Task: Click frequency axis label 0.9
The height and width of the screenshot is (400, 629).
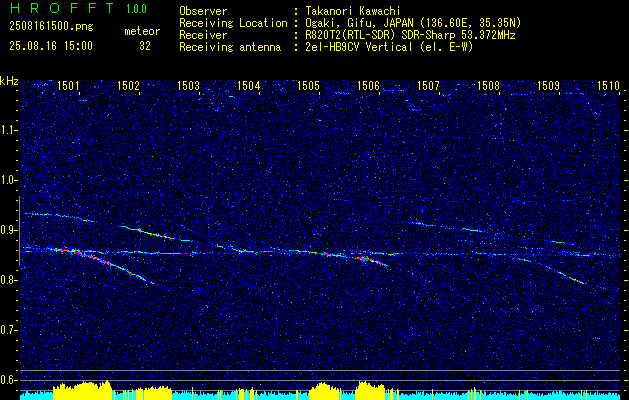Action: 9,230
